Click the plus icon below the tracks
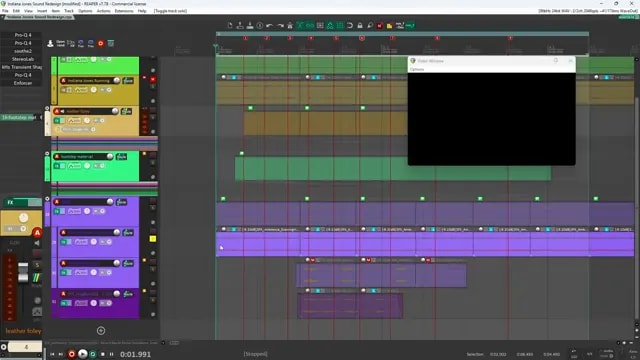The image size is (640, 360). coord(101,331)
